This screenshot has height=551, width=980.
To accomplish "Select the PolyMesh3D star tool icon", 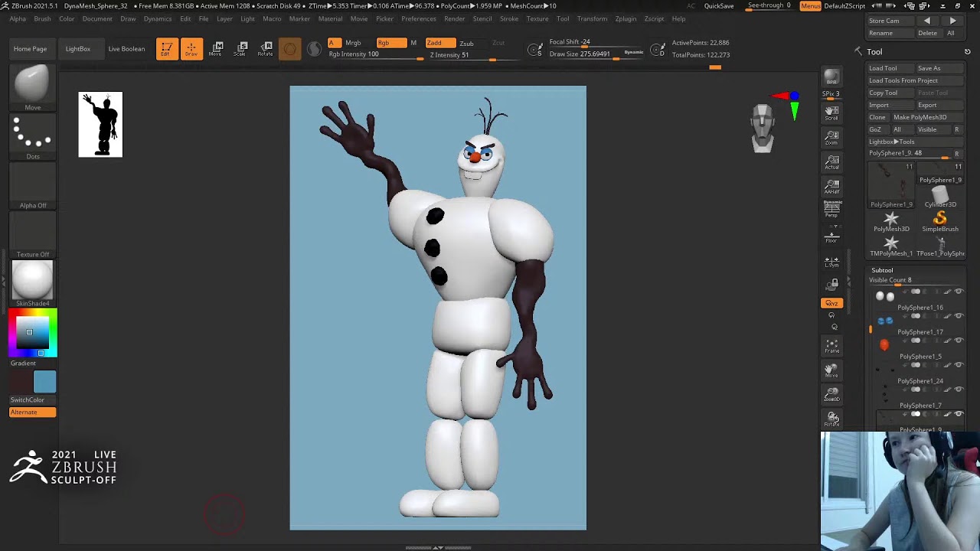I will coord(891,221).
